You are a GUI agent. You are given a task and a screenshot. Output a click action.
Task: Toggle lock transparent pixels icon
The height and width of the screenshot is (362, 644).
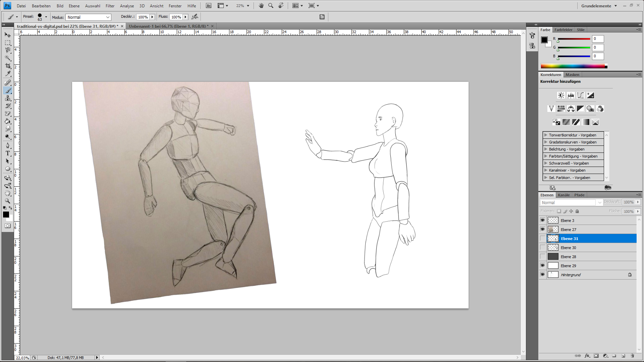point(559,211)
